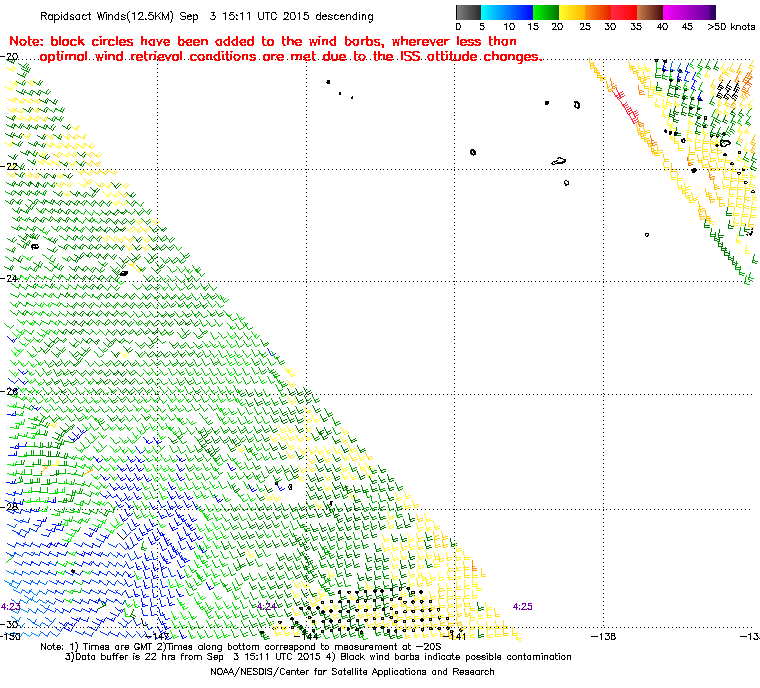Click latitude label -22
Screen dimensions: 760x688
click(9, 166)
